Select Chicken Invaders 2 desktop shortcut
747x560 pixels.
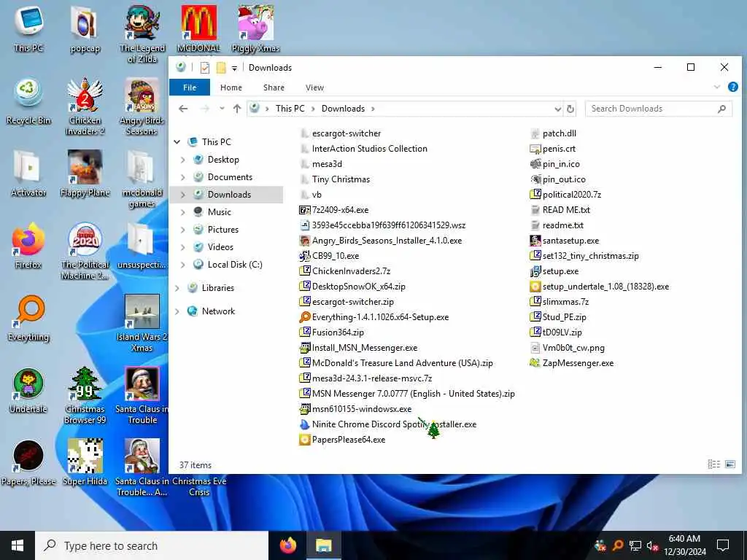click(x=85, y=106)
